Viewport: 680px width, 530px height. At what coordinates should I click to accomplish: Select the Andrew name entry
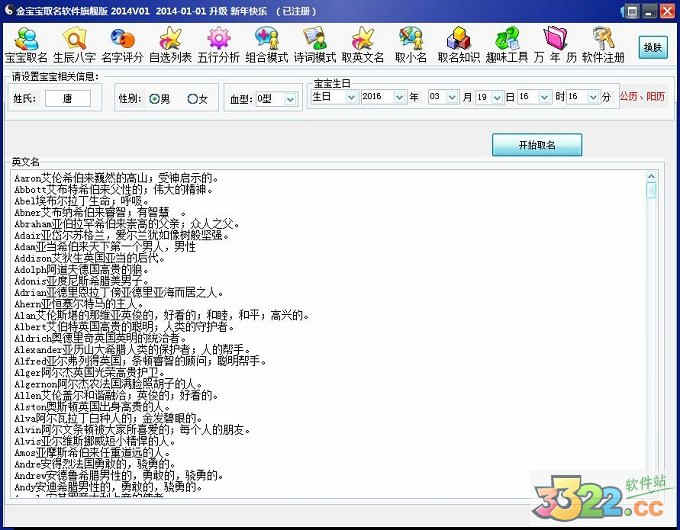(119, 475)
